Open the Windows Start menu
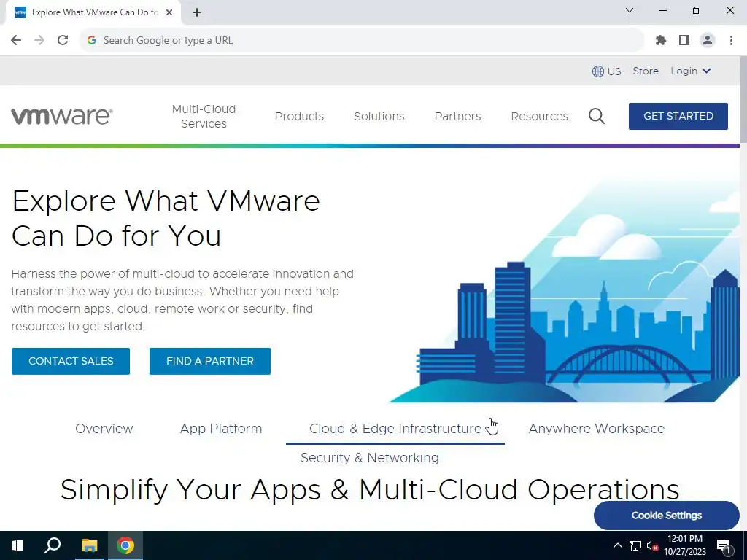 [18, 545]
